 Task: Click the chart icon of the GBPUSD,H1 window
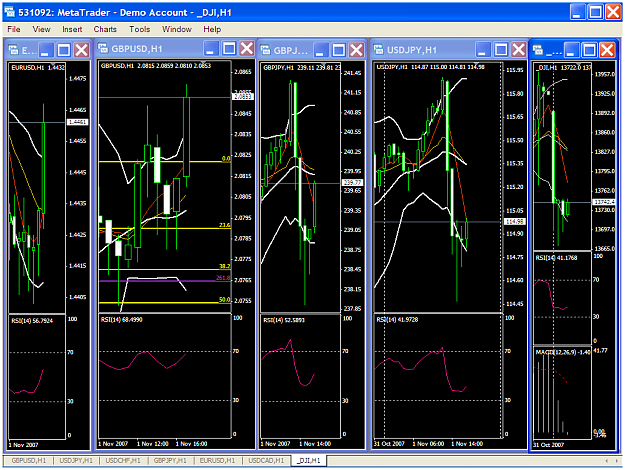tap(103, 48)
